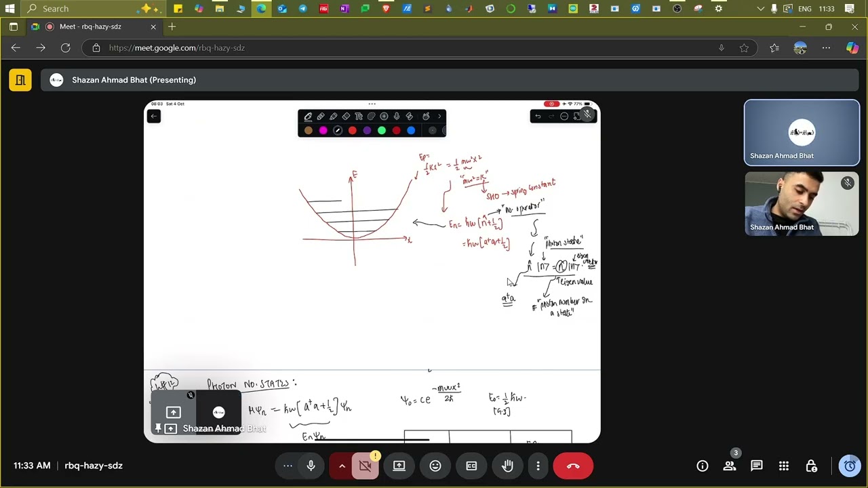Viewport: 868px width, 488px height.
Task: Click the yellow Meet companion icon
Action: pos(20,80)
